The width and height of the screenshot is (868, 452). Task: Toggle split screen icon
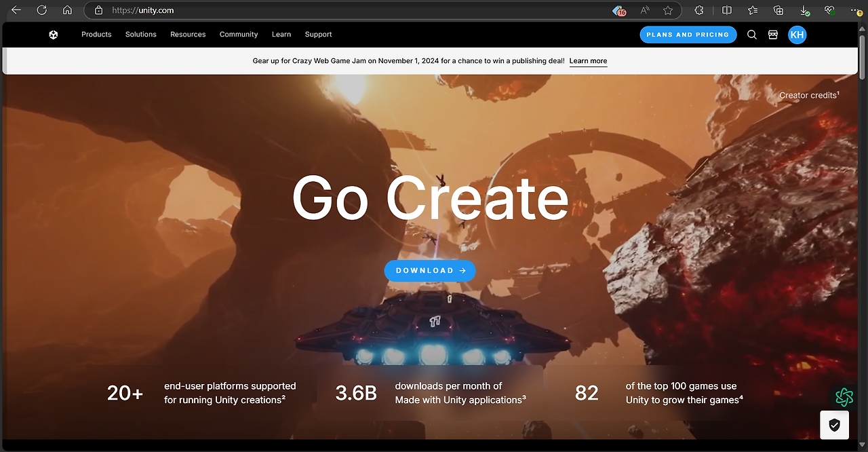click(726, 10)
